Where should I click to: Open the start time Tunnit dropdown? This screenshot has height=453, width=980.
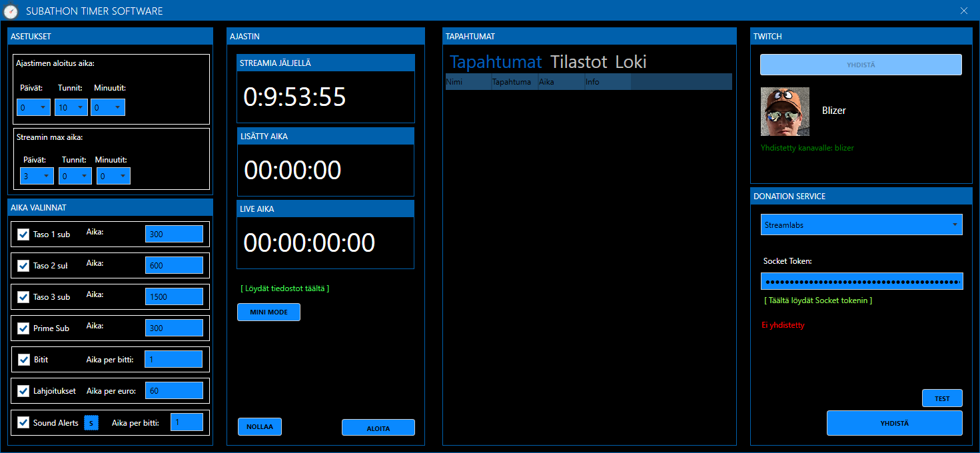(x=72, y=107)
